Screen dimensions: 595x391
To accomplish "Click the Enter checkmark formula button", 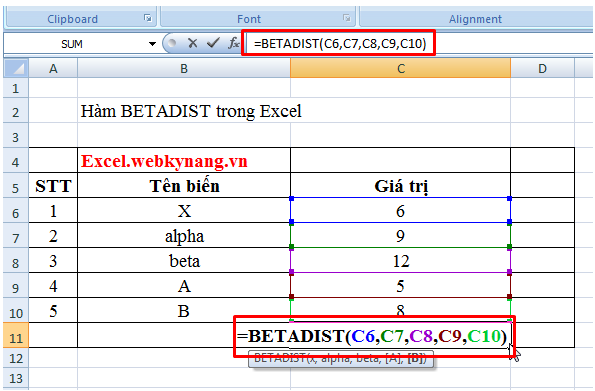I will (x=213, y=43).
